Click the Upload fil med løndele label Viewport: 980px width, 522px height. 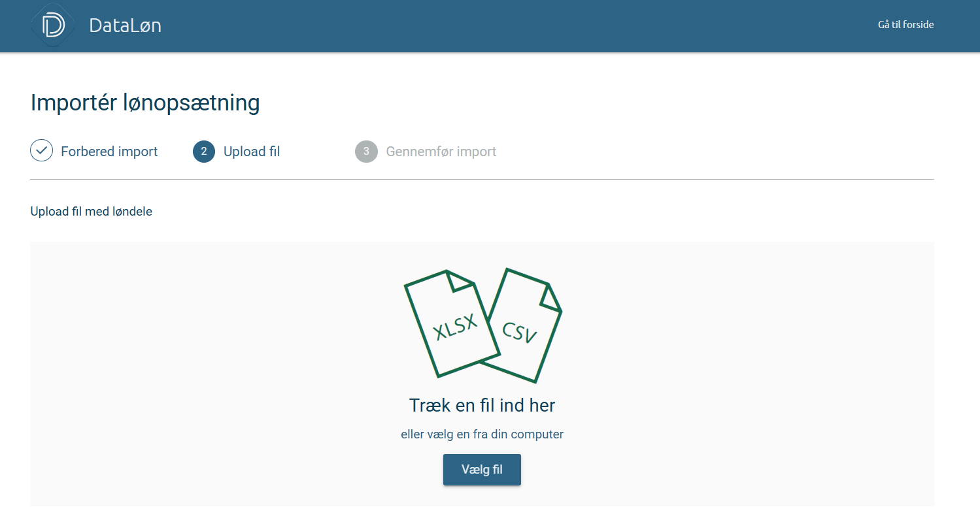[x=91, y=212]
